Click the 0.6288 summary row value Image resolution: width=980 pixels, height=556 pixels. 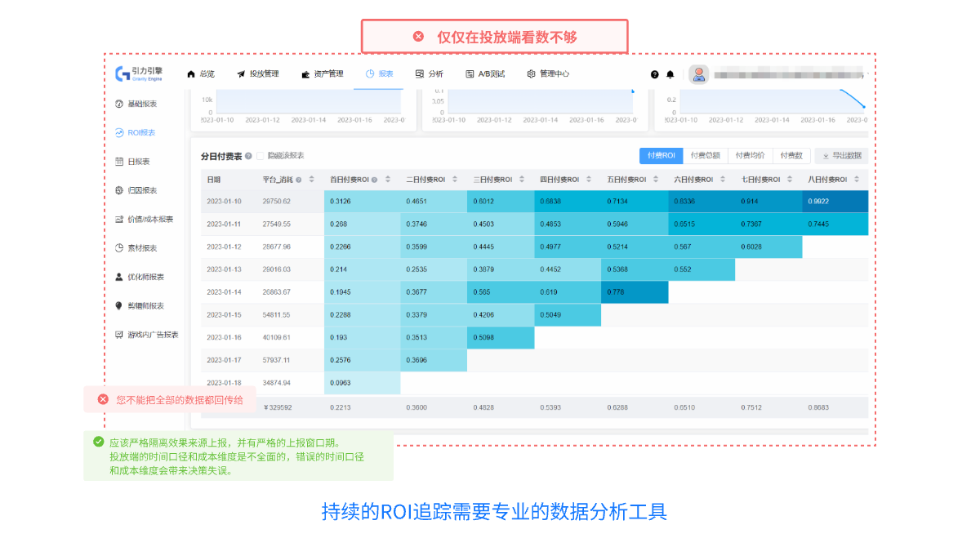[x=618, y=407]
